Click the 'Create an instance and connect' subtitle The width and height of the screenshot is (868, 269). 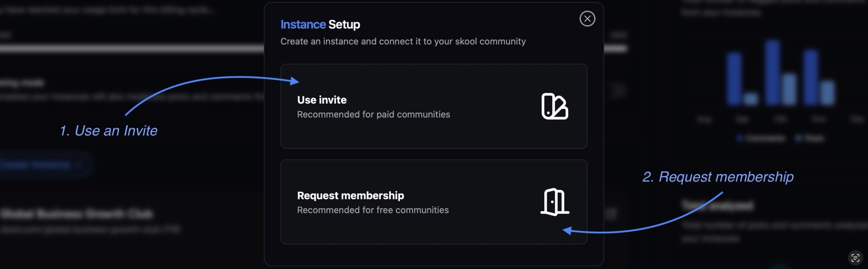tap(403, 41)
